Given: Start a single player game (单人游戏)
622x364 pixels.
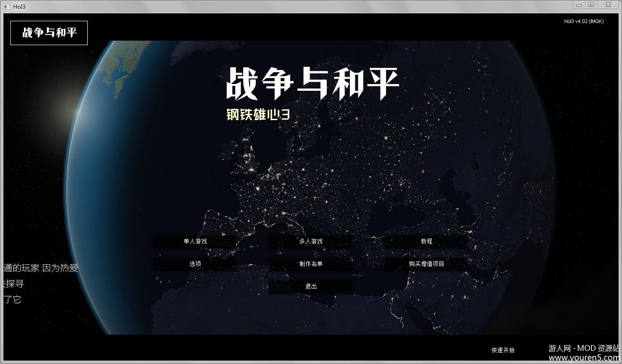Looking at the screenshot, I should coord(194,242).
